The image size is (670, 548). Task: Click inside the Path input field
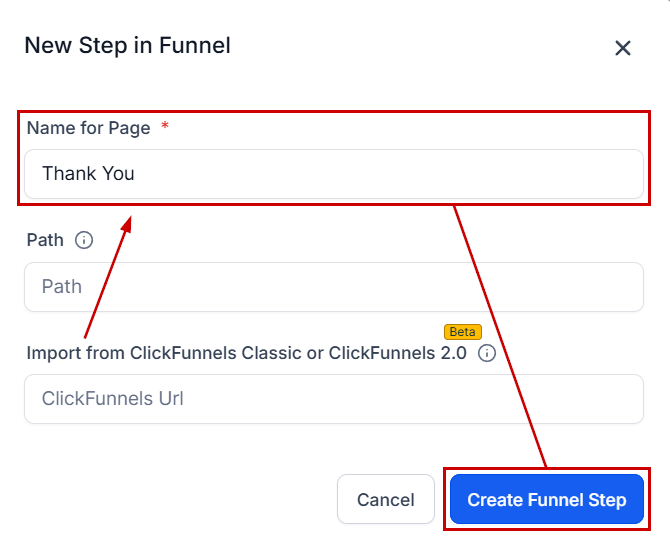coord(334,287)
